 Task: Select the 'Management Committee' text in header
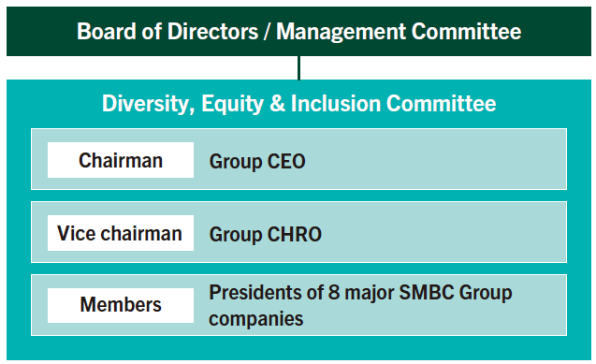(x=399, y=32)
